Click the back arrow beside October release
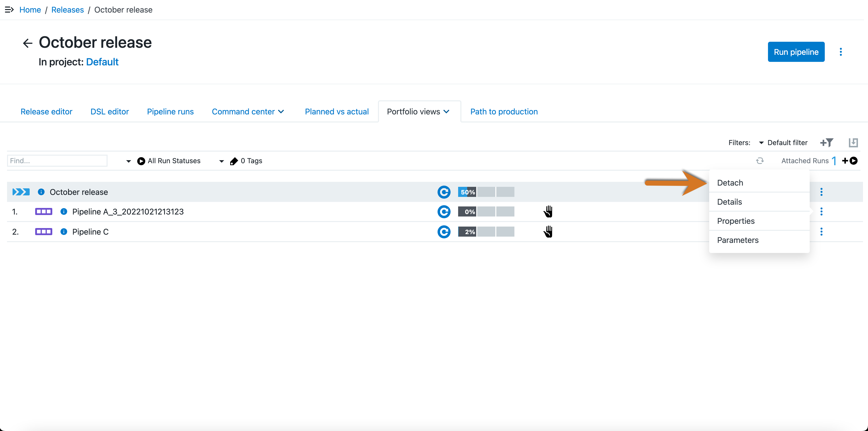868x431 pixels. coord(27,43)
